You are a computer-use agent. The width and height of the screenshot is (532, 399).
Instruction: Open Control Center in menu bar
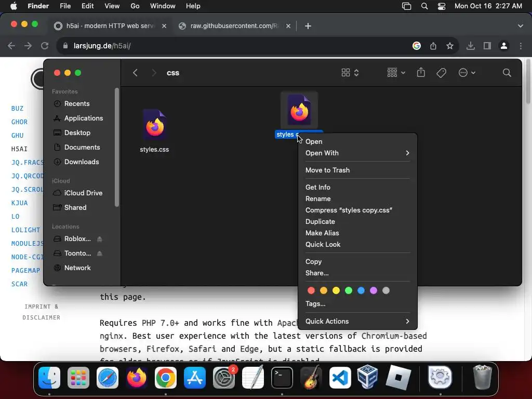coord(442,6)
